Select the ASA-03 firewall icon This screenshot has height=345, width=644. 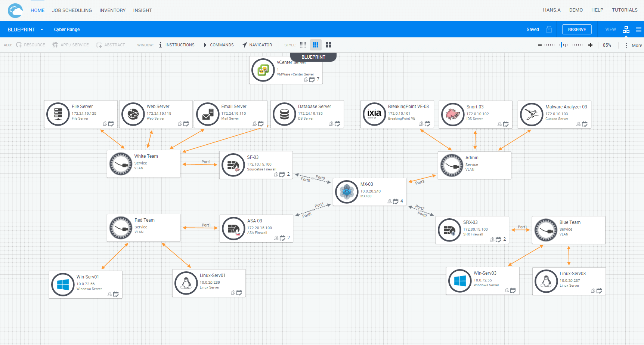[x=233, y=228]
